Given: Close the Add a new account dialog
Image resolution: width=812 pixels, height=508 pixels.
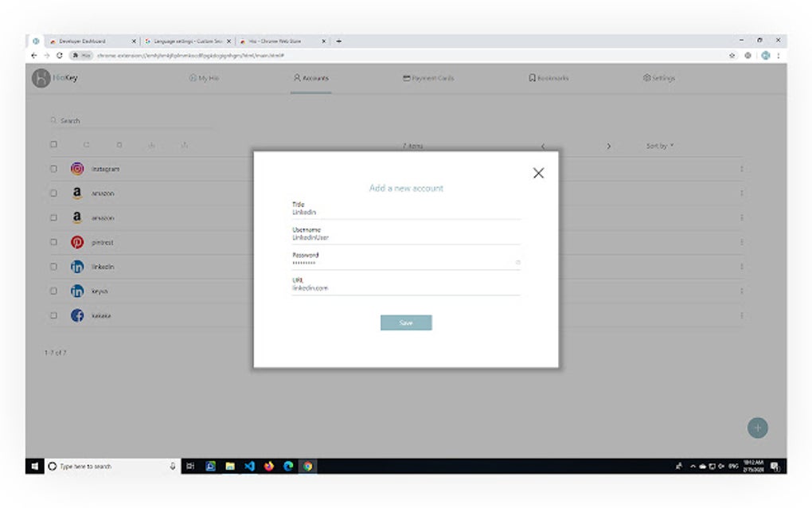Looking at the screenshot, I should 539,173.
